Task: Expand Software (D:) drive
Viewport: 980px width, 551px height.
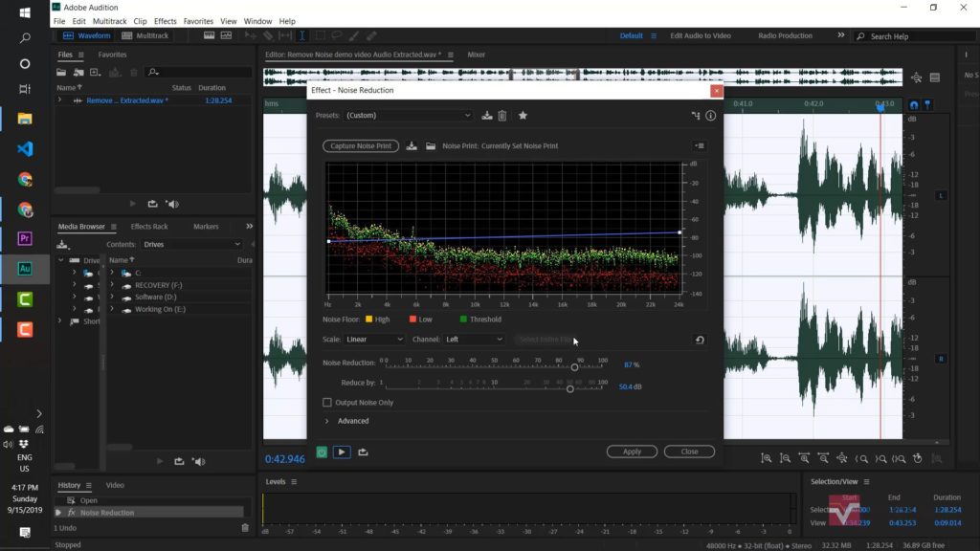Action: point(113,297)
